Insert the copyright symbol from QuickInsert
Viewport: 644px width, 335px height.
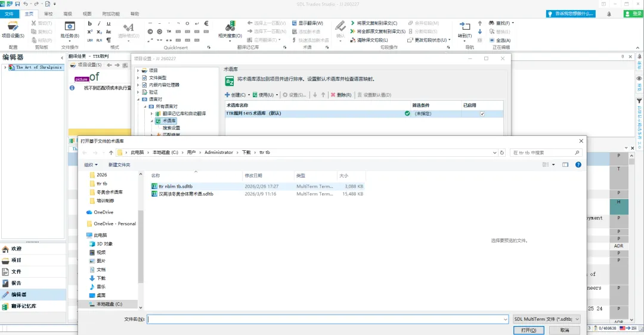point(150,32)
